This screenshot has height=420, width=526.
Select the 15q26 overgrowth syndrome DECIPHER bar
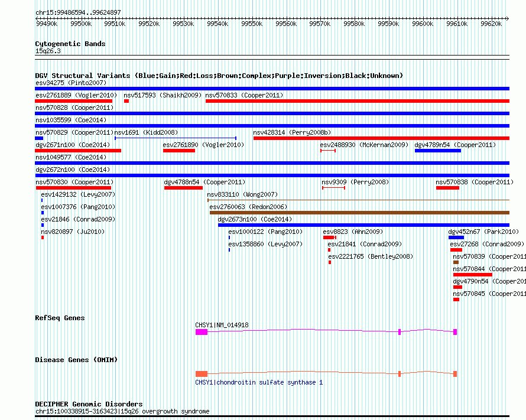point(272,416)
